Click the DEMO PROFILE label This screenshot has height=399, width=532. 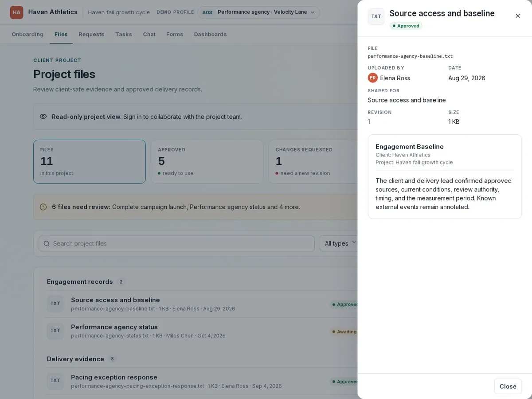coord(175,12)
